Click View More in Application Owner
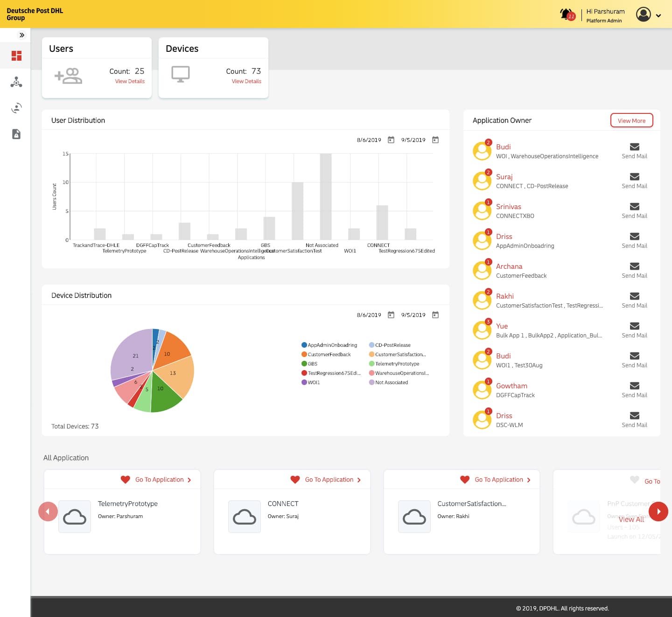This screenshot has height=617, width=672. pos(631,120)
